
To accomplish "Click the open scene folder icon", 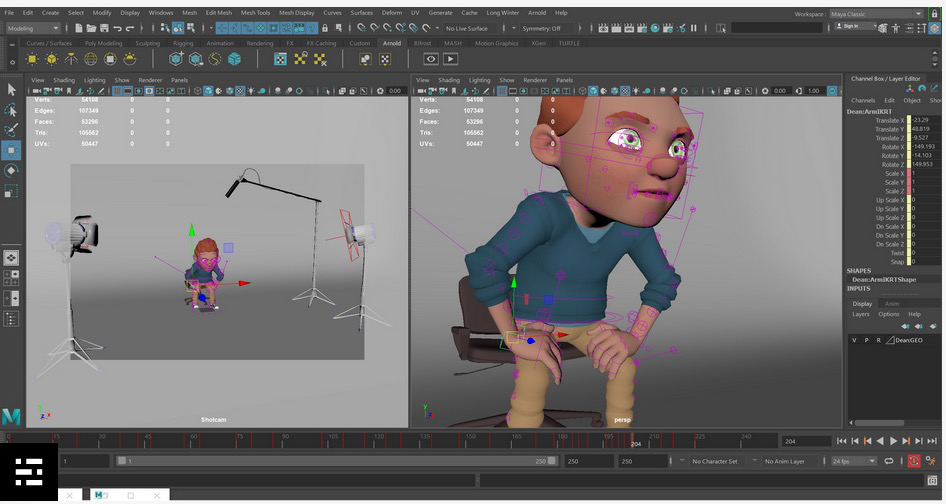I will (90, 28).
